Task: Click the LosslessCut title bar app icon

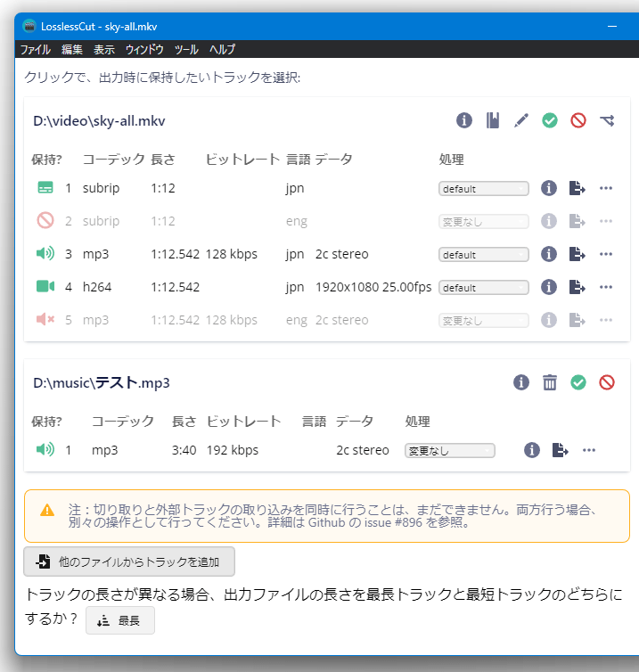Action: [29, 26]
